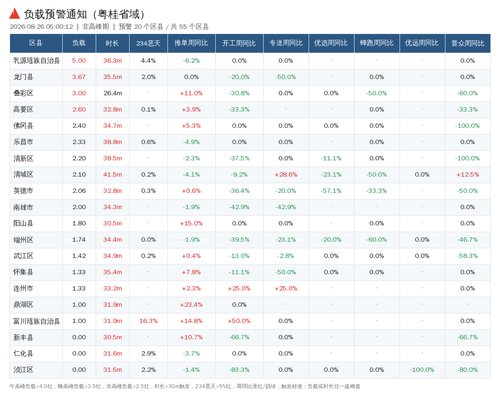Image resolution: width=500 pixels, height=402 pixels.
Task: Click the 优远周同比 column header
Action: pyautogui.click(x=422, y=43)
